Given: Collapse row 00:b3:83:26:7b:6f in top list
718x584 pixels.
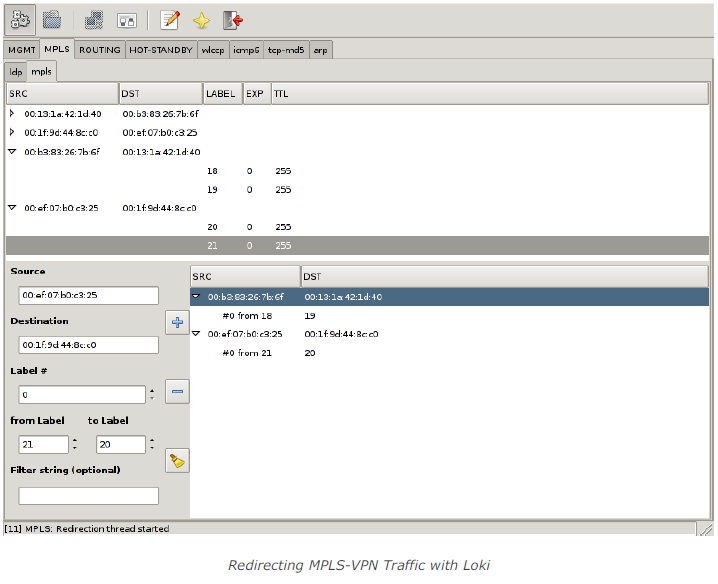Looking at the screenshot, I should point(12,151).
